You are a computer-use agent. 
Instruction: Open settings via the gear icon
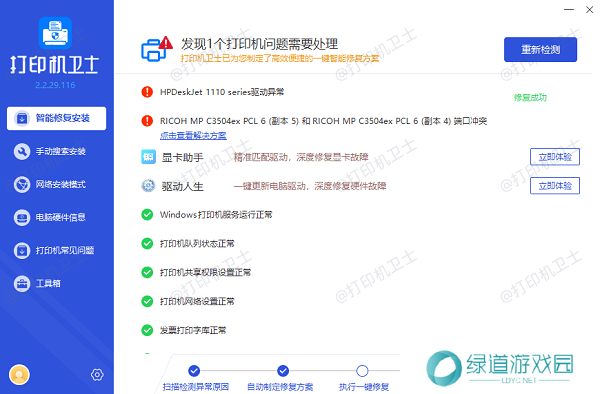point(97,374)
